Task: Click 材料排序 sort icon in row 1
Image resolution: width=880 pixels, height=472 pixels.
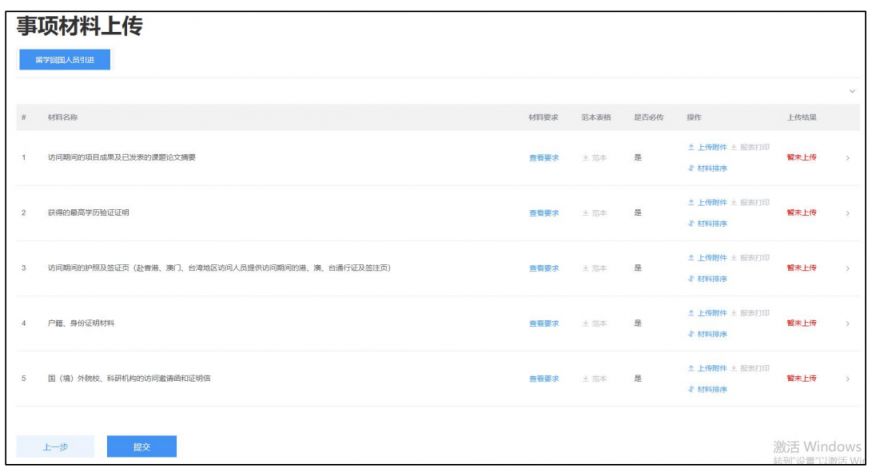Action: click(x=691, y=168)
